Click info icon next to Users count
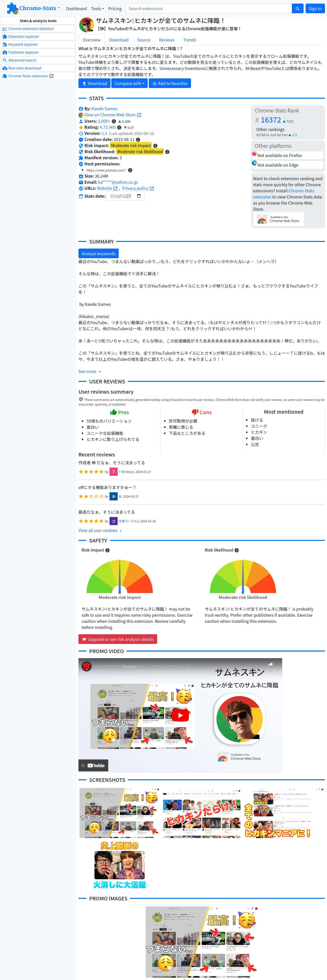 pos(113,121)
